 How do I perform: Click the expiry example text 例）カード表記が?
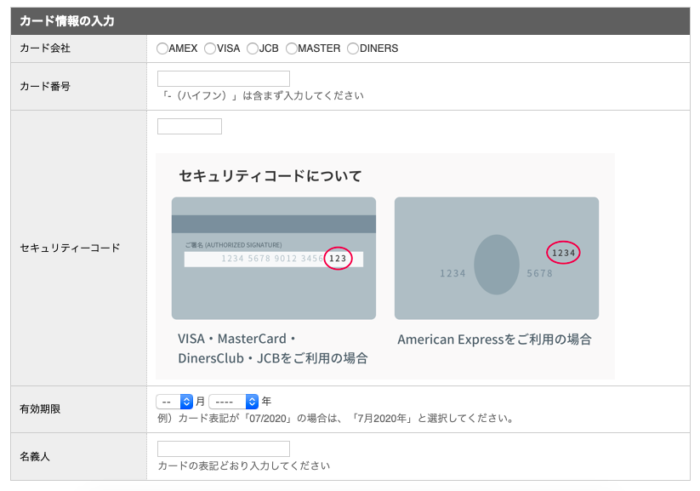click(x=336, y=418)
